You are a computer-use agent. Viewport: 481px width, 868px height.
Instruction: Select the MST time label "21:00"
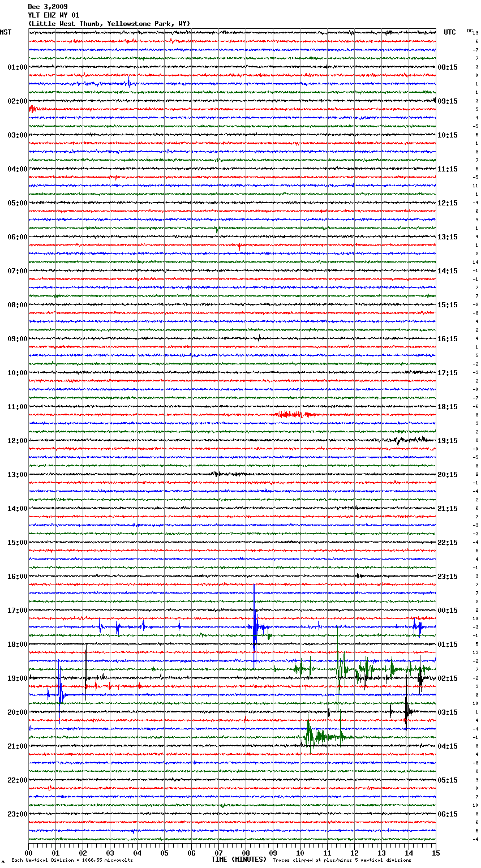click(18, 746)
